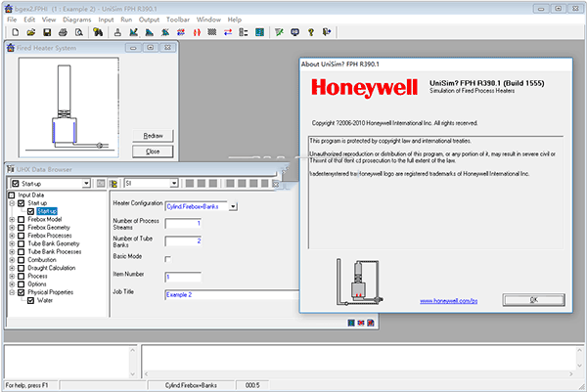Click the red vertical flames toolbar icon
Image resolution: width=587 pixels, height=392 pixels.
point(197,32)
